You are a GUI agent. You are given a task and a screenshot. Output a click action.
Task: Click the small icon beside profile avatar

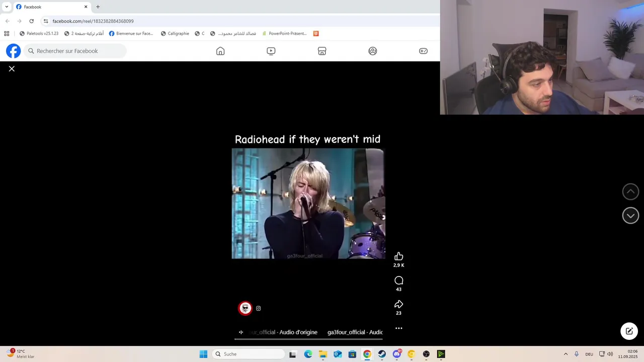coord(259,308)
